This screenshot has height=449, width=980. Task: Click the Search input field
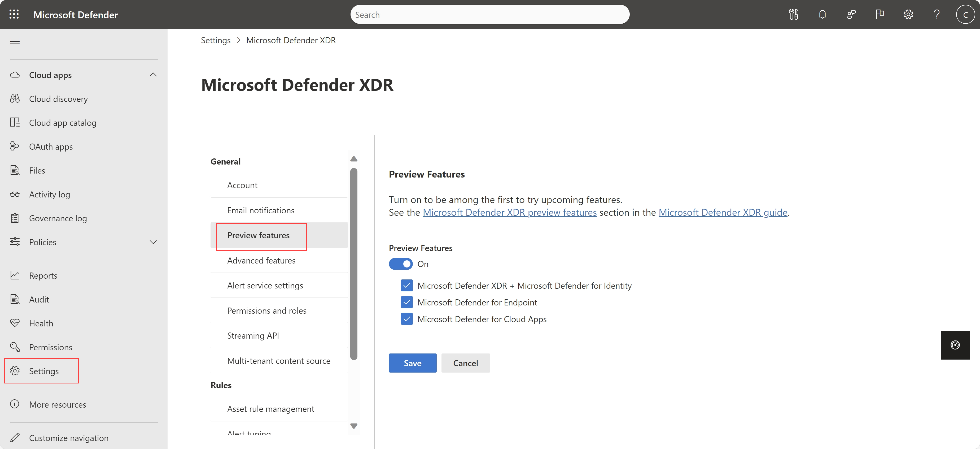489,14
